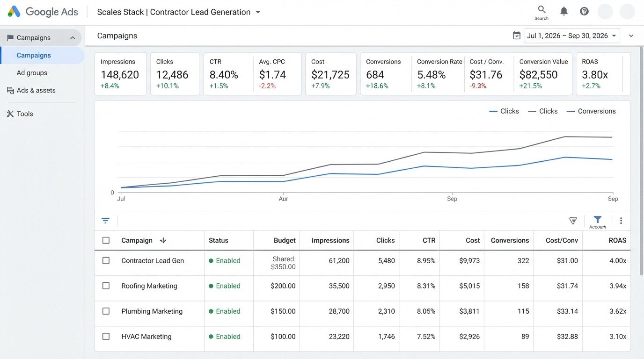Open the Search magnifier icon
Image resolution: width=644 pixels, height=359 pixels.
(x=542, y=10)
